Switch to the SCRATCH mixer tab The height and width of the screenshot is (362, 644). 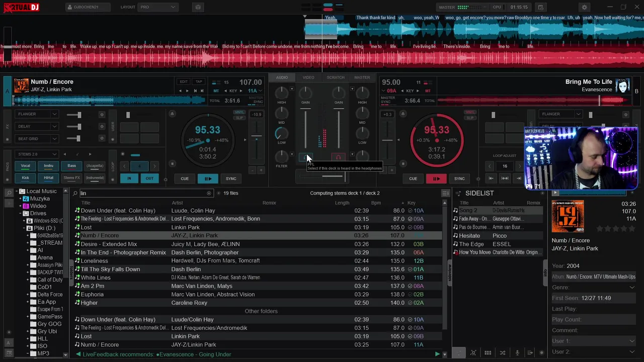336,77
